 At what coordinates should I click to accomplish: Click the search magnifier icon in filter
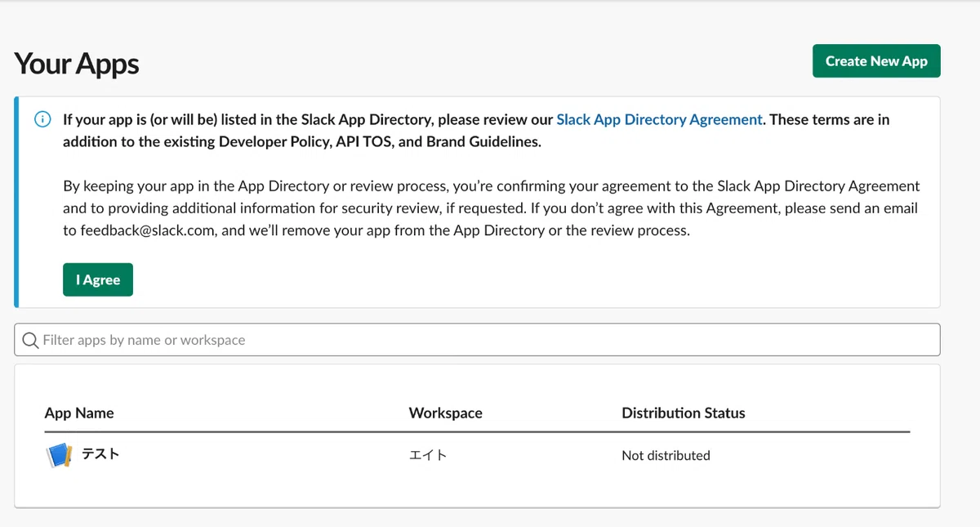click(x=30, y=340)
